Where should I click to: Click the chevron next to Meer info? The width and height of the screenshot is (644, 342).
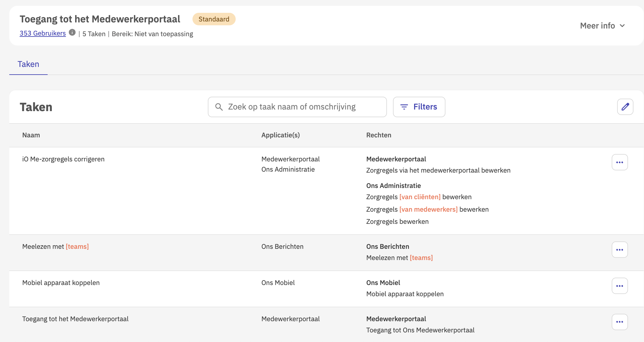[622, 26]
